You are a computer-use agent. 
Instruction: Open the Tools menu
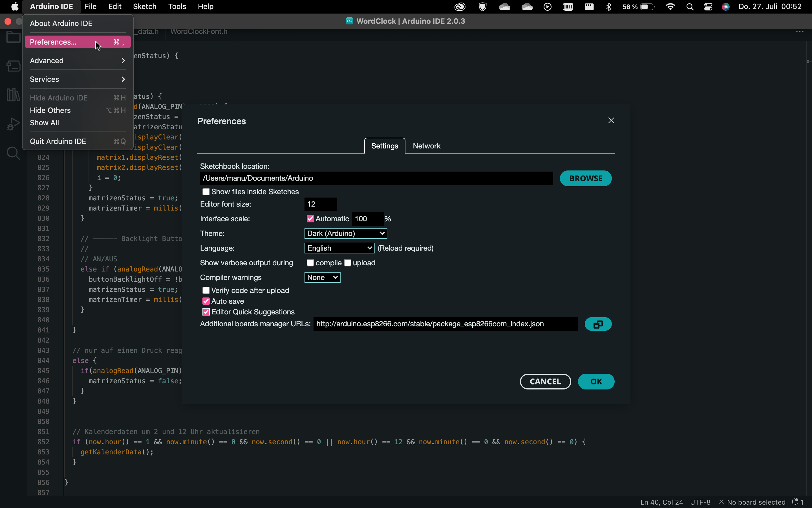(177, 7)
